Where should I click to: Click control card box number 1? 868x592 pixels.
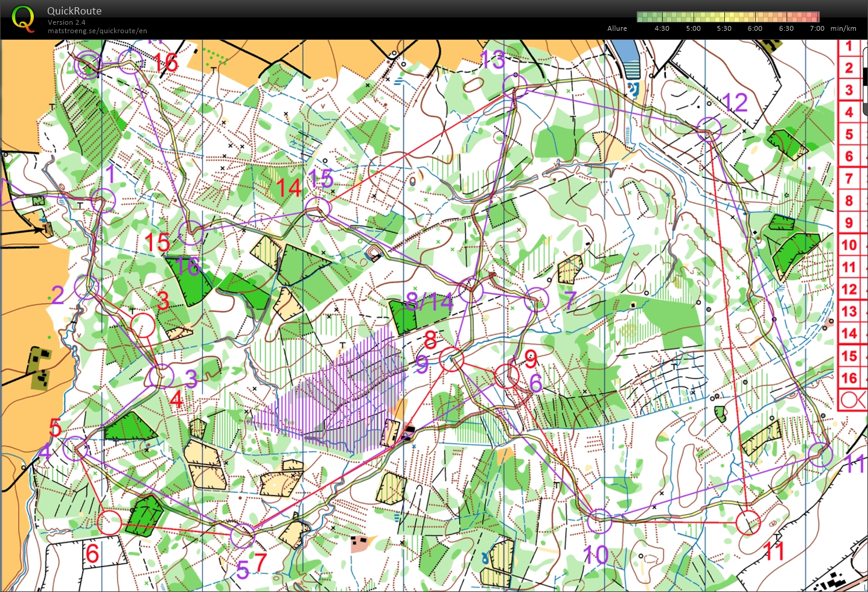click(x=849, y=46)
